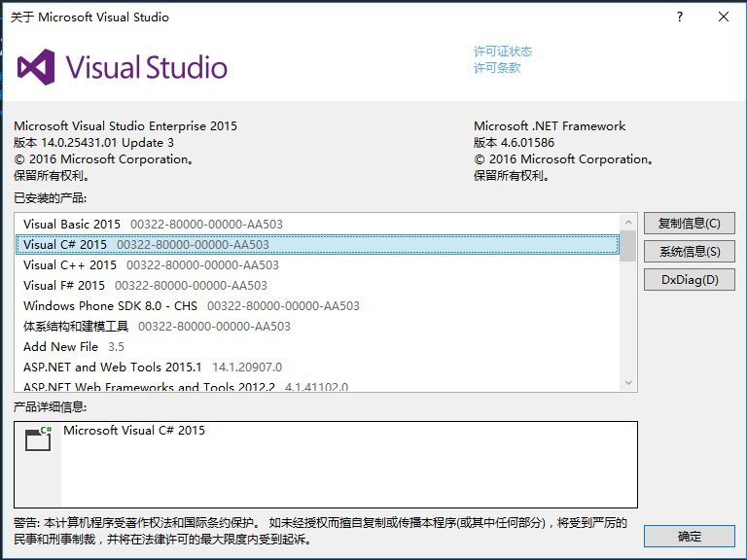The image size is (747, 560).
Task: Open 系统信息(S) button
Action: pyautogui.click(x=690, y=252)
